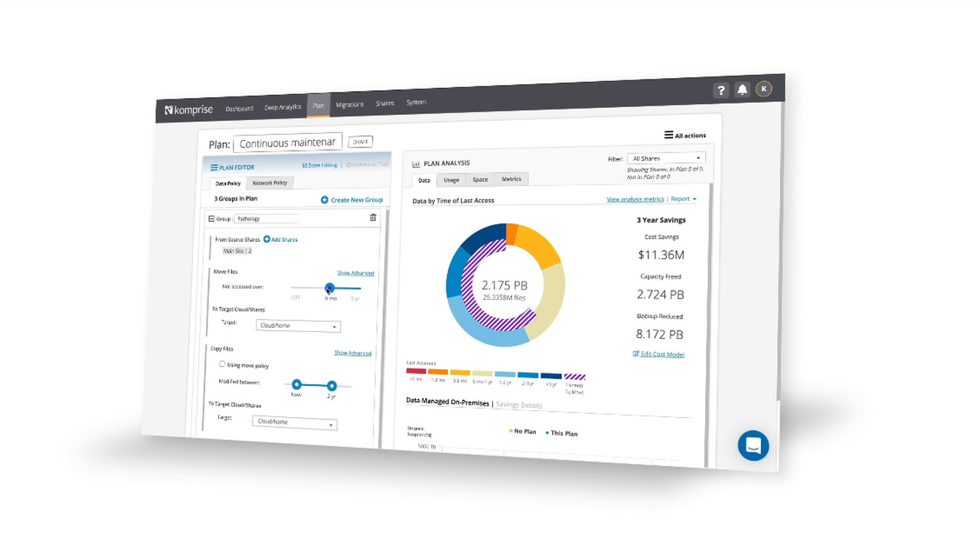Open the notifications bell
Viewport: 980px width, 551px height.
(x=742, y=90)
